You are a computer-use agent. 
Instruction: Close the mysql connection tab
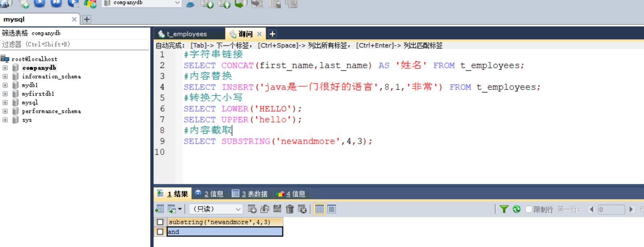(74, 19)
